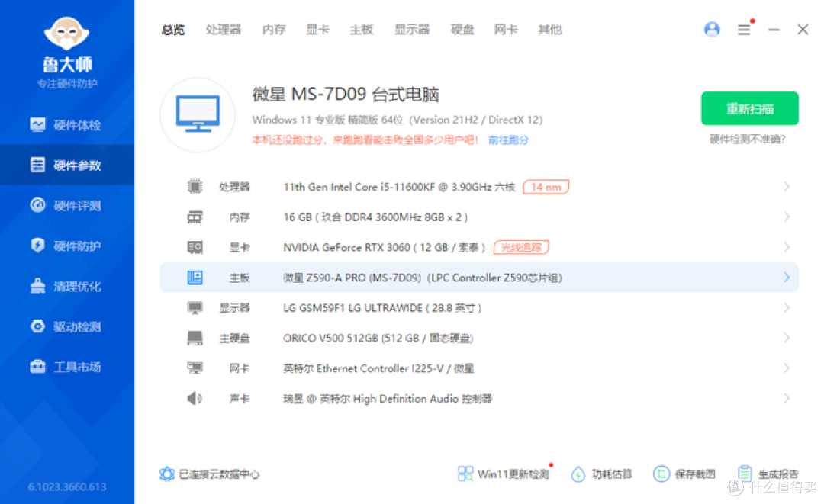Click the 鲁大师 logo

[66, 45]
